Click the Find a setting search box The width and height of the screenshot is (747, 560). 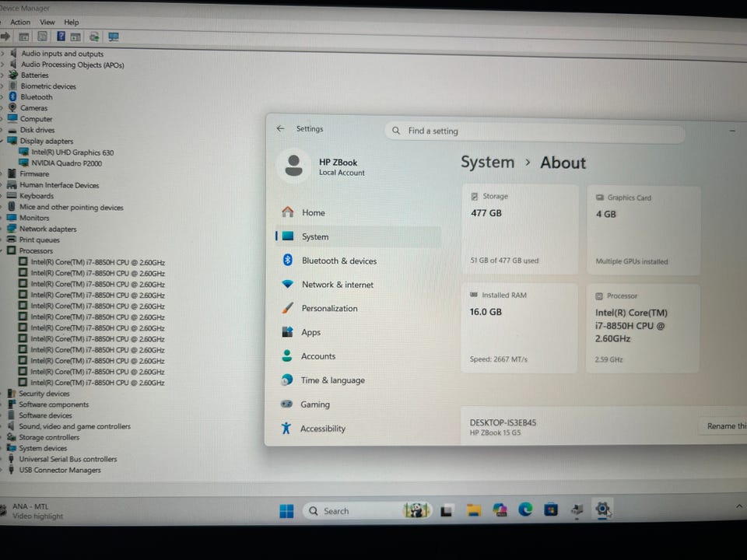535,131
